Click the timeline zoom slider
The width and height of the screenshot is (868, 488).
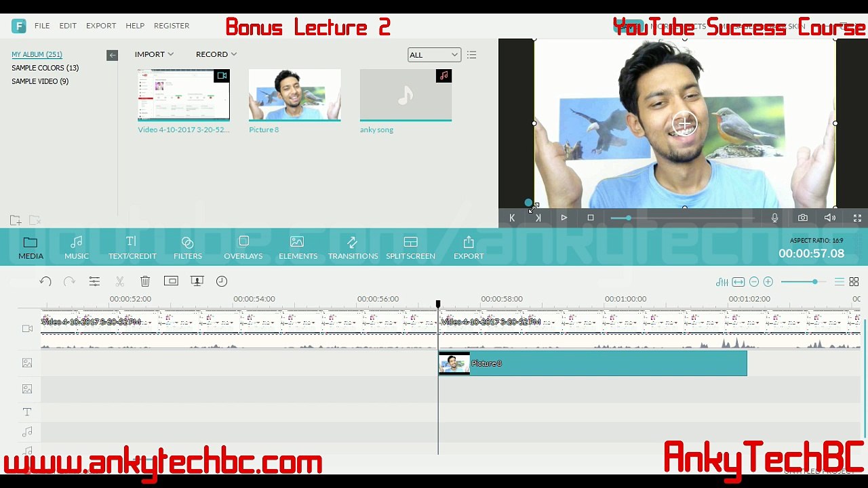pyautogui.click(x=804, y=282)
